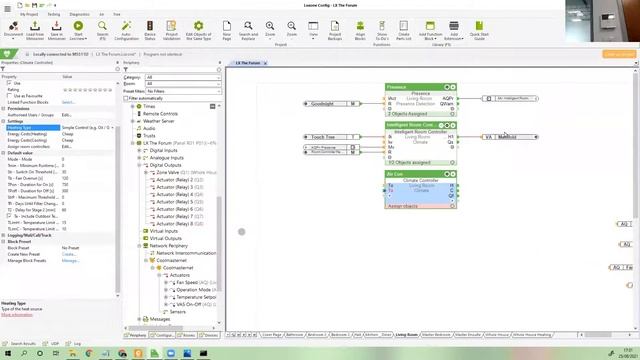The height and width of the screenshot is (360, 640).
Task: Expand Logging/Mail/Call/Track property group
Action: click(3, 235)
